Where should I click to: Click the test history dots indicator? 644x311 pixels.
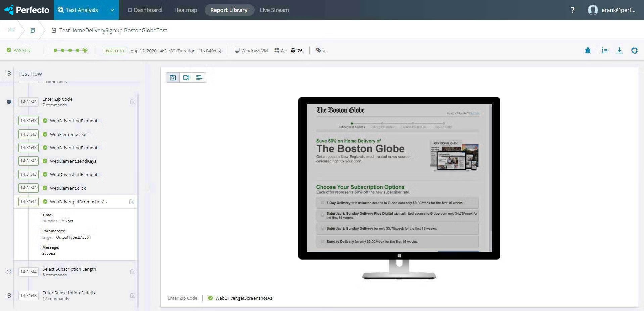(71, 50)
